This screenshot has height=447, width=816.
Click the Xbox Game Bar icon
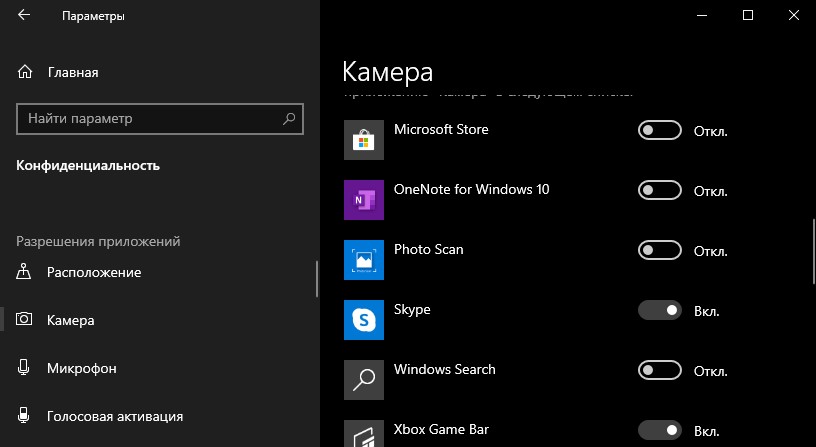coord(363,434)
